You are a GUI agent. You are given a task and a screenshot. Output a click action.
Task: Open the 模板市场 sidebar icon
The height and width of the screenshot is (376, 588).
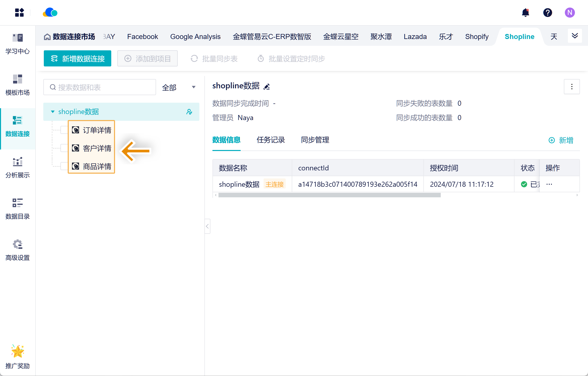tap(18, 79)
